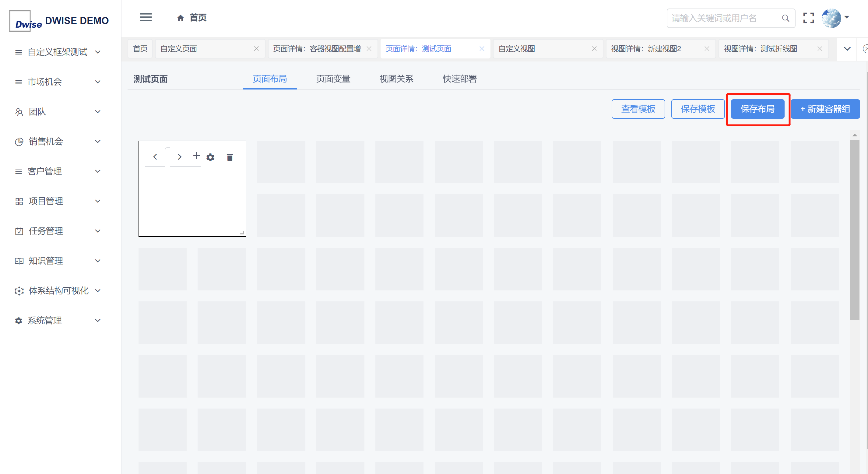Click the Dwise logo
The height and width of the screenshot is (474, 868).
[x=26, y=21]
